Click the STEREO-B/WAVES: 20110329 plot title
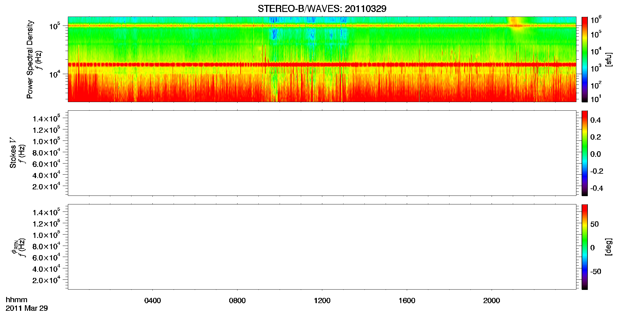The width and height of the screenshot is (644, 332). coord(322,9)
